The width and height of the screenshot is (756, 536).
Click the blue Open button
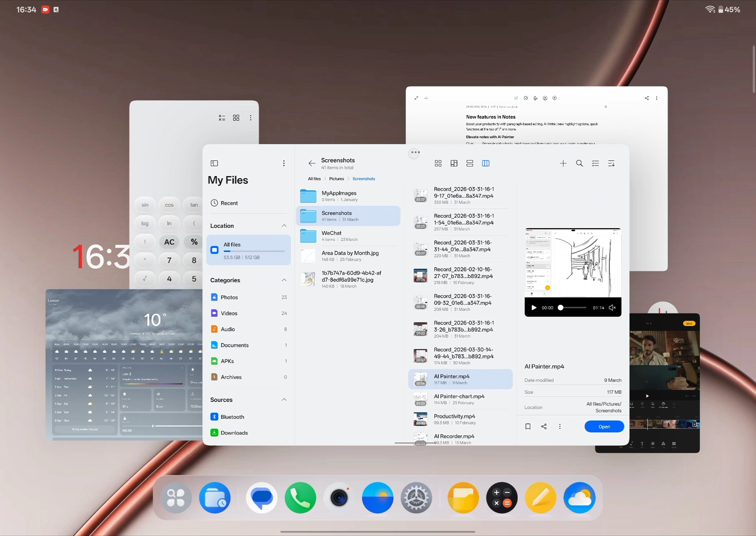(x=604, y=426)
